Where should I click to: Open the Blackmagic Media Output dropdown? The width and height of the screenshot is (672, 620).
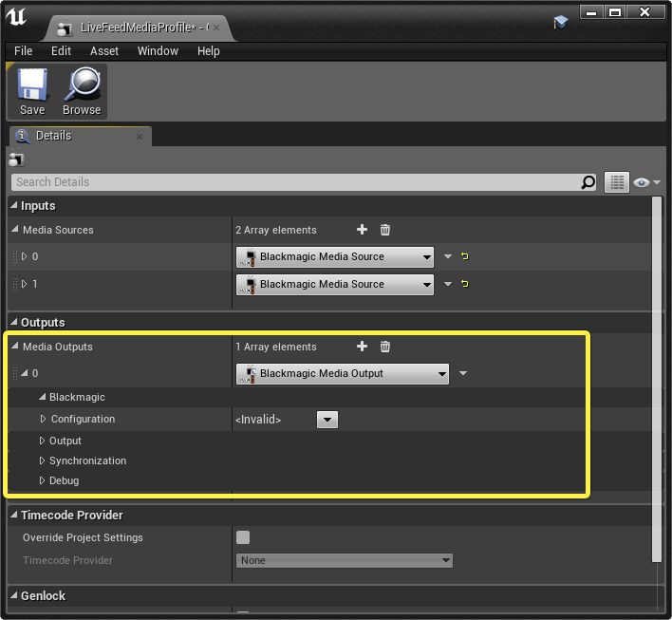343,374
